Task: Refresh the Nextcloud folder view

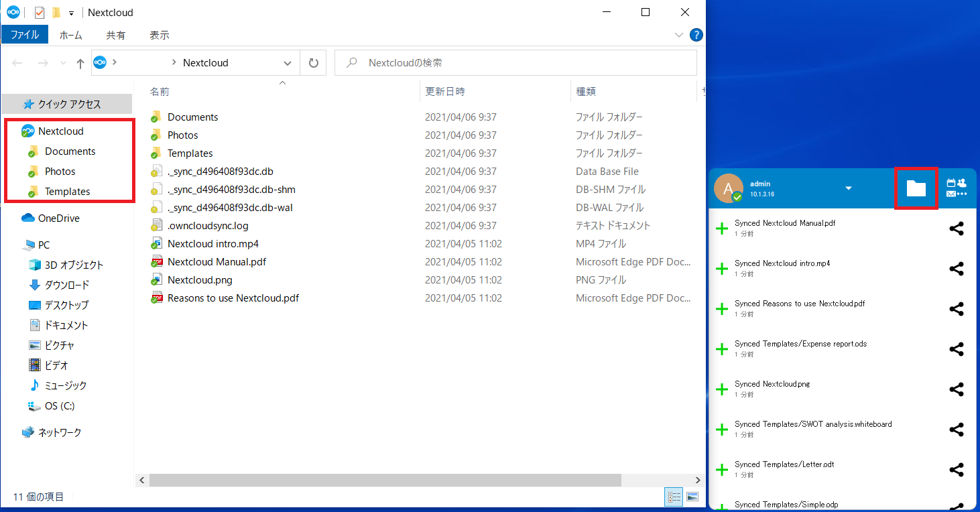Action: tap(313, 63)
